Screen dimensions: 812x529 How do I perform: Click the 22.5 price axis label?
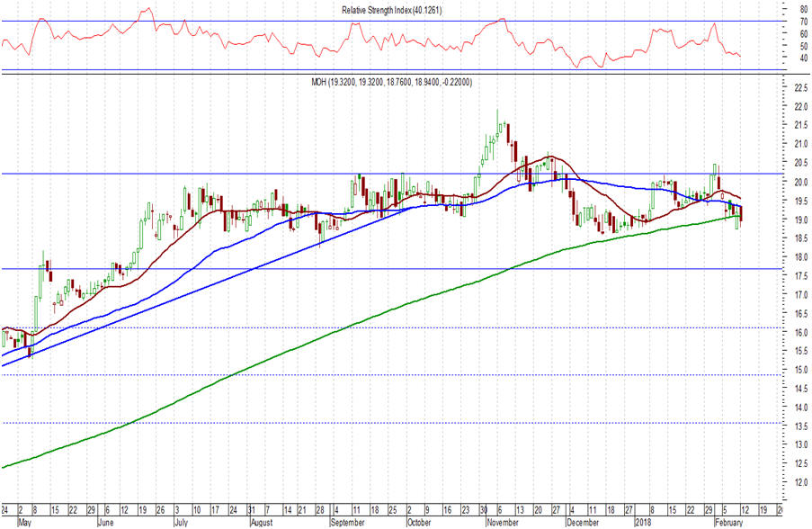coord(791,87)
